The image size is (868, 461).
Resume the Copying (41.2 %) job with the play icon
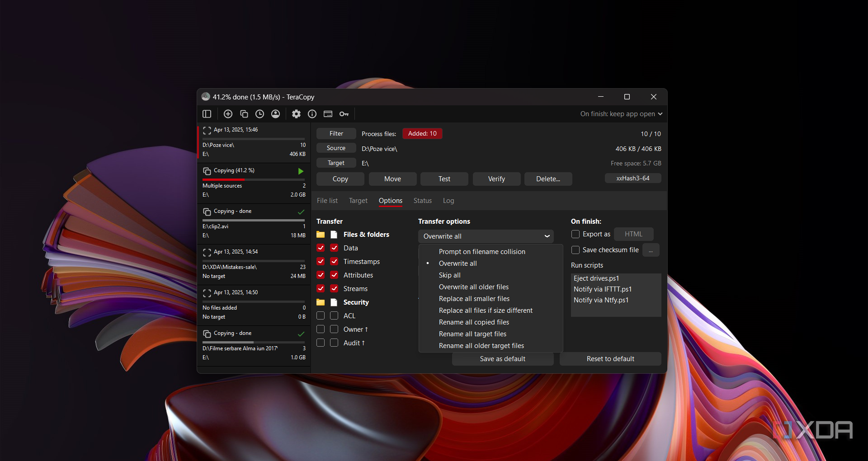(301, 171)
